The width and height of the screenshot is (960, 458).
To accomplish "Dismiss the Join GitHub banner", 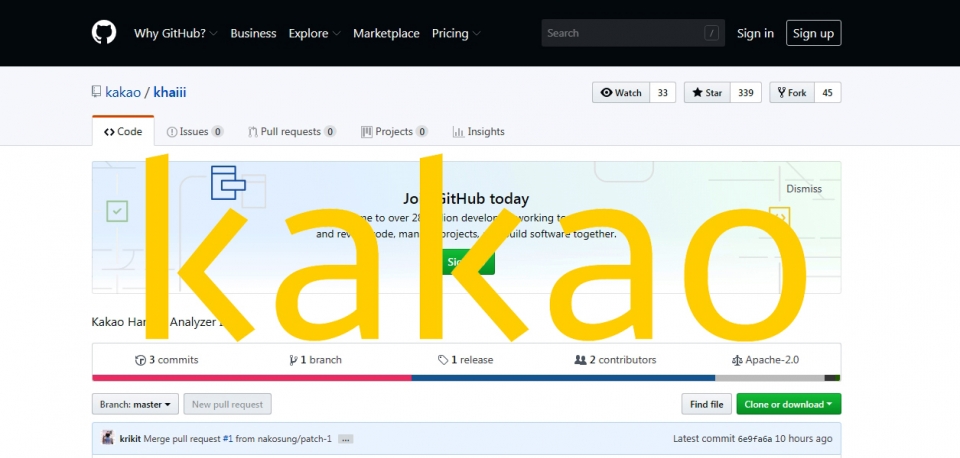I will 804,189.
